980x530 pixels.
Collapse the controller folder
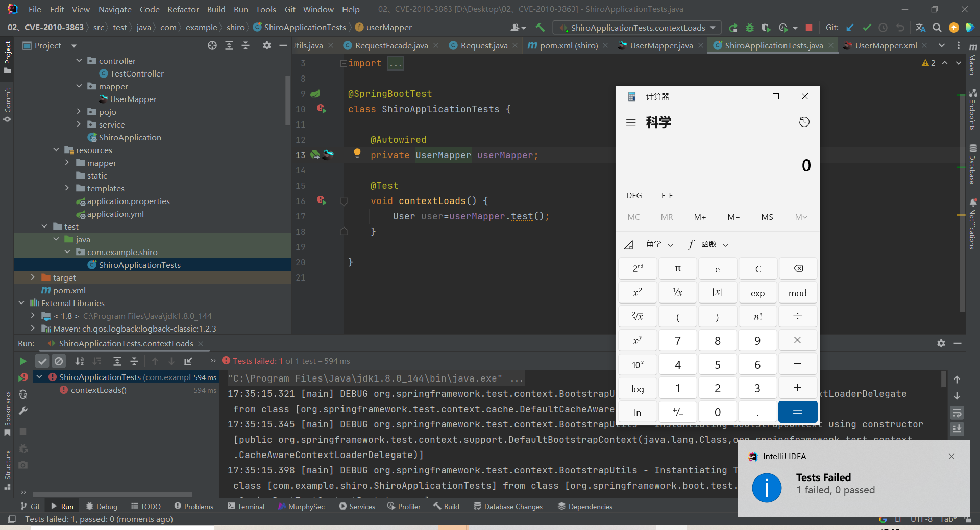point(79,61)
